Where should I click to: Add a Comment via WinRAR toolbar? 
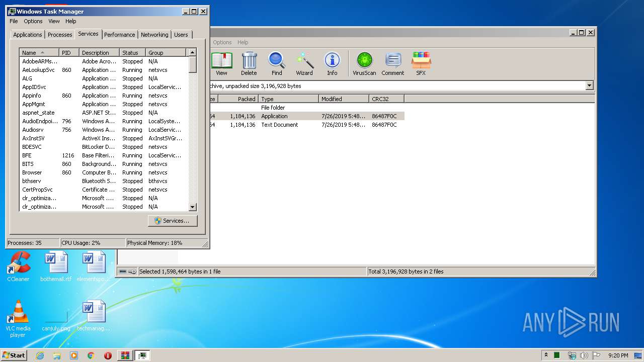[392, 64]
